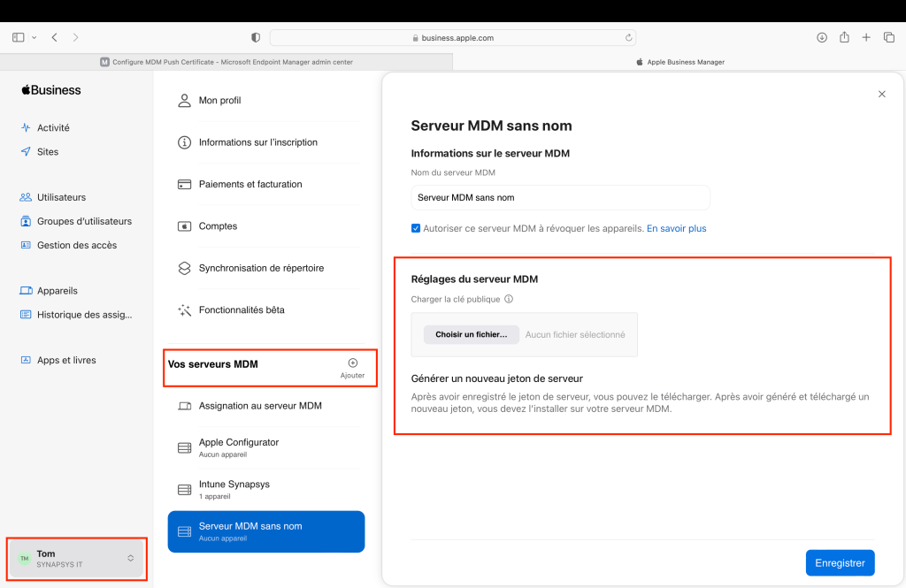Click the Ajouter plus icon for MDM servers
The width and height of the screenshot is (906, 588).
pos(352,363)
